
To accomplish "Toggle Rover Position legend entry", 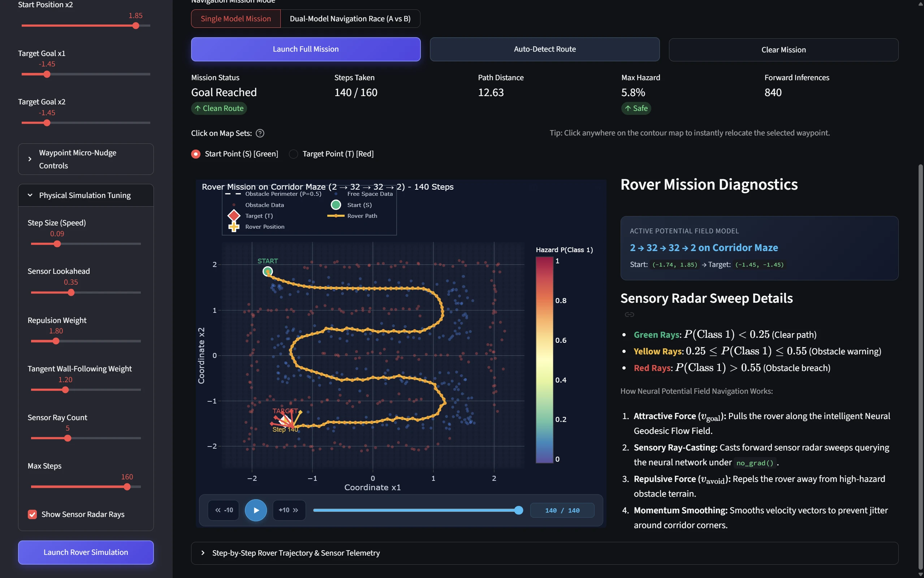I will 256,227.
